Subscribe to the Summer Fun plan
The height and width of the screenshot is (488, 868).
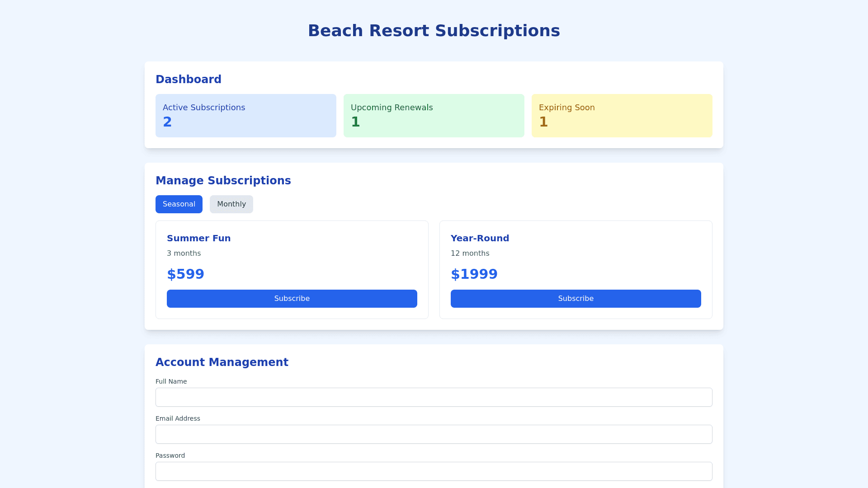pyautogui.click(x=292, y=299)
